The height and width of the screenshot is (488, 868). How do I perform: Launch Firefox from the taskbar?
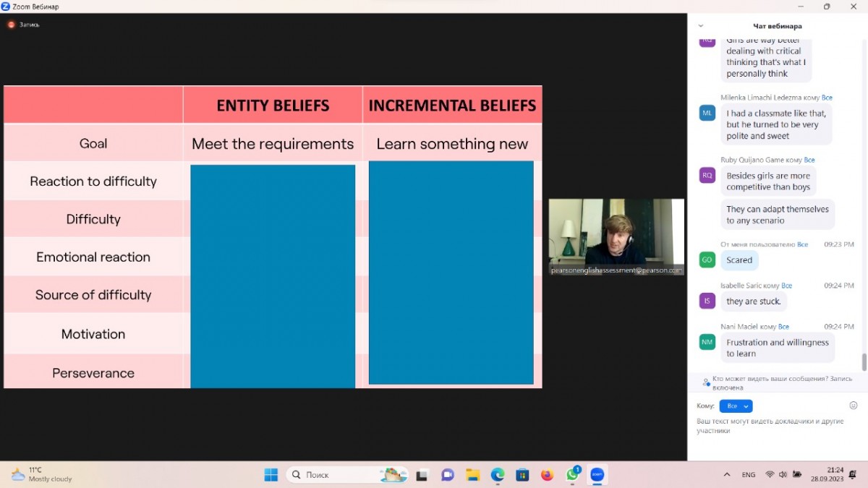pos(548,475)
